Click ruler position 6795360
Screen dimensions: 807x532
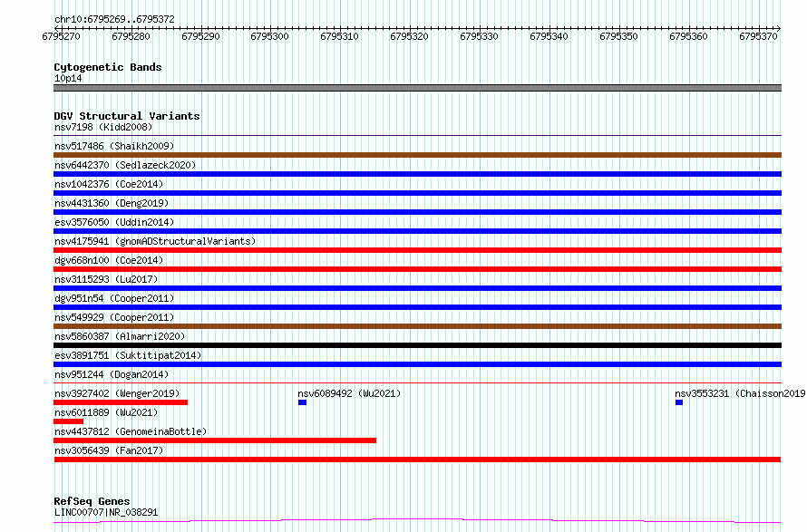click(688, 36)
